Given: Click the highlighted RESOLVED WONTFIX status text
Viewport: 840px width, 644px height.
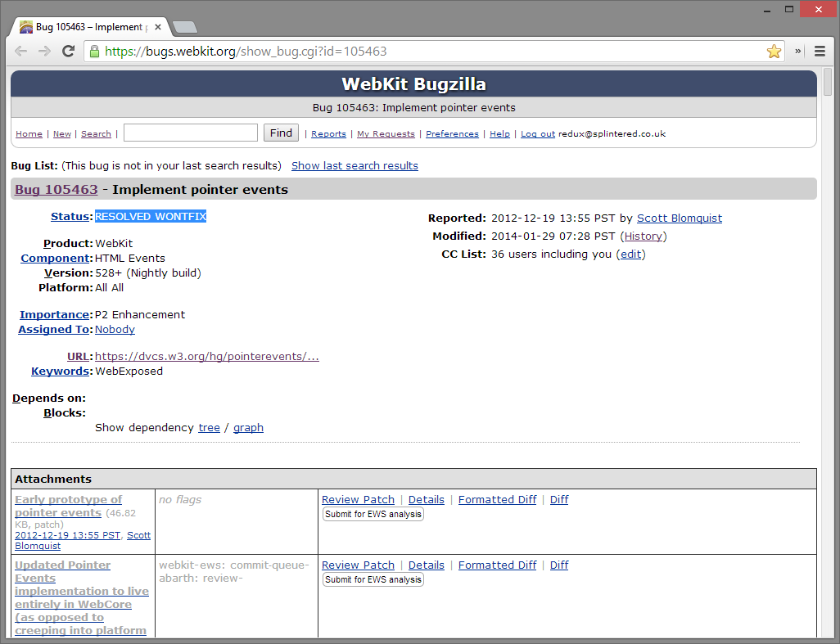Looking at the screenshot, I should coord(151,216).
